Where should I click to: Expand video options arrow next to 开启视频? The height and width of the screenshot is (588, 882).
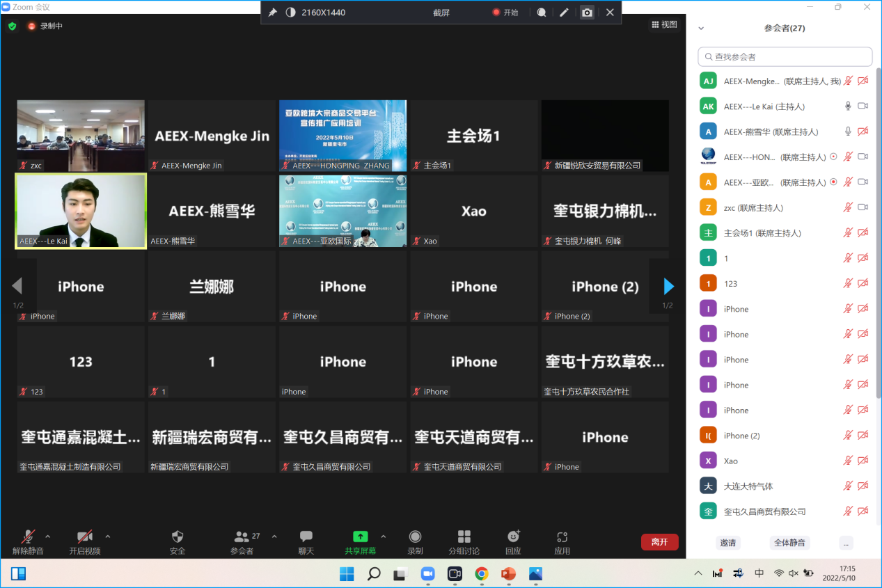[x=107, y=537]
